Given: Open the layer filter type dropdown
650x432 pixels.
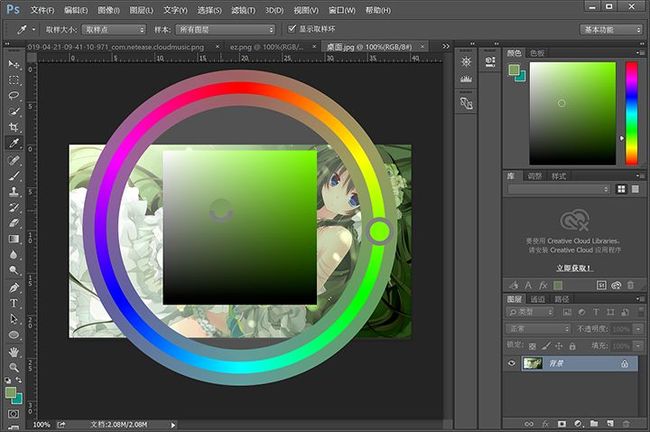Looking at the screenshot, I should (530, 312).
